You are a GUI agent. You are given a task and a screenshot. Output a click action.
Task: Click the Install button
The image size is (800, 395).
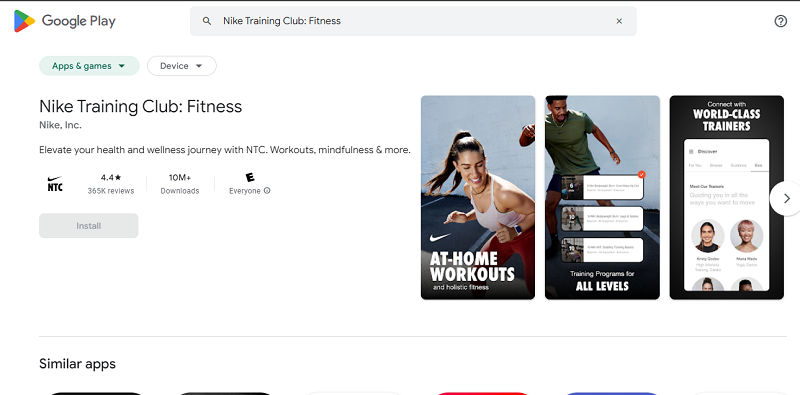click(89, 226)
